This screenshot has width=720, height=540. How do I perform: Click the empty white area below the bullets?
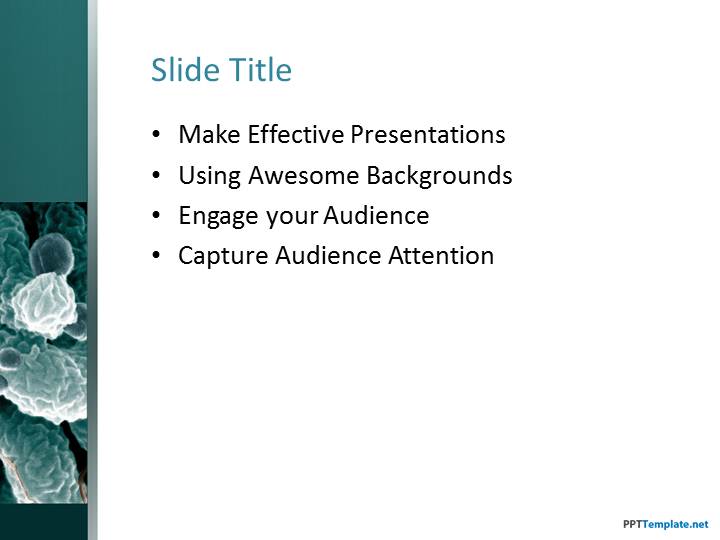pos(400,400)
